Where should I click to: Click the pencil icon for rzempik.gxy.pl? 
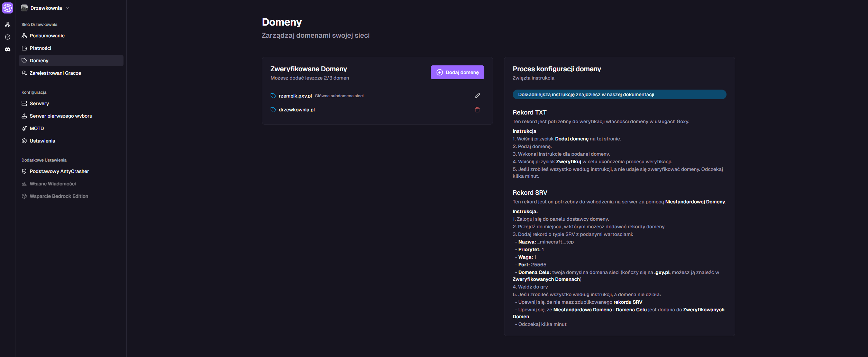pyautogui.click(x=477, y=96)
